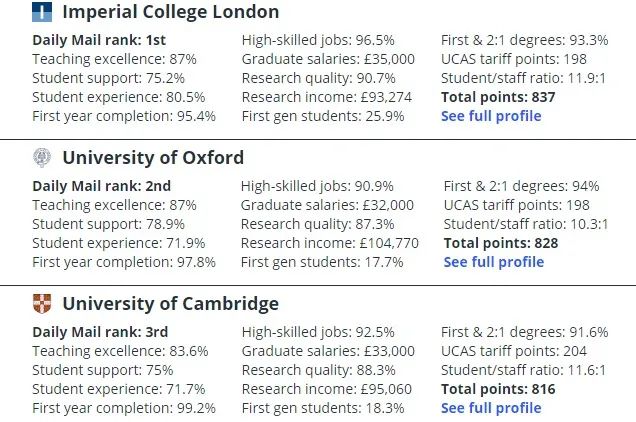Click Oxford's 'Total points: 828' text

pos(501,243)
